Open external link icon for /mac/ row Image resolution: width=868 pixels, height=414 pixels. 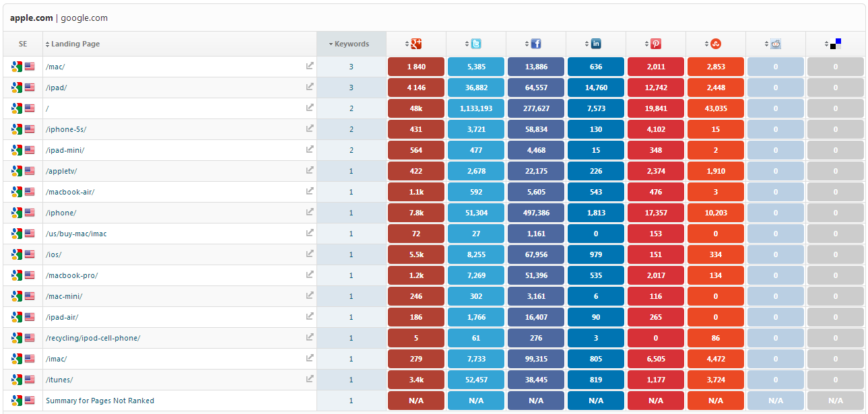point(310,66)
